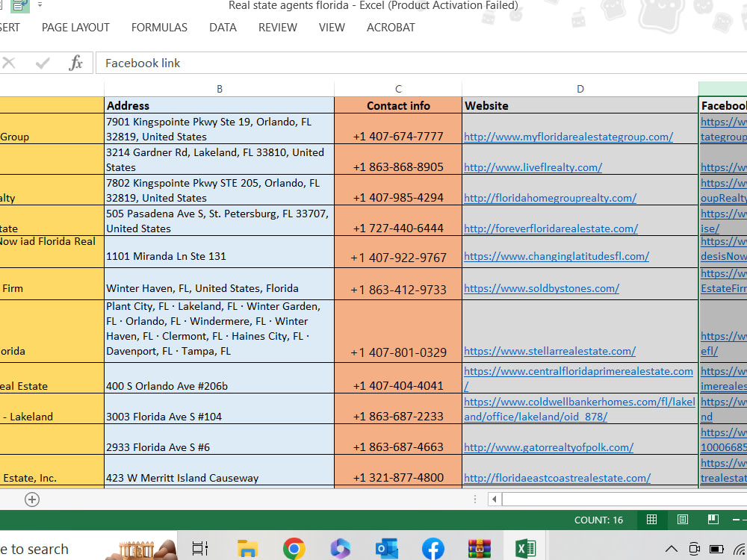The image size is (747, 560).
Task: Click Meet Now icon in system tray
Action: pyautogui.click(x=694, y=549)
